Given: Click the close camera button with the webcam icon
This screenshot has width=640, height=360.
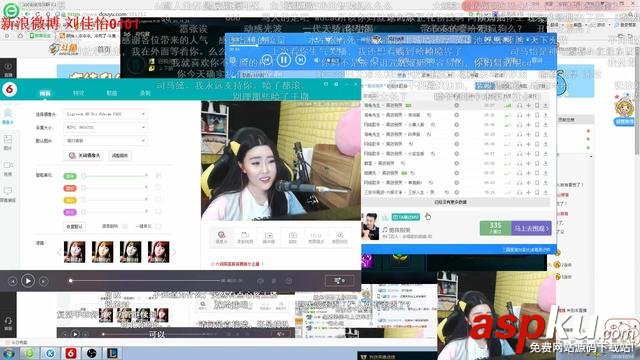Looking at the screenshot, I should pyautogui.click(x=84, y=156).
